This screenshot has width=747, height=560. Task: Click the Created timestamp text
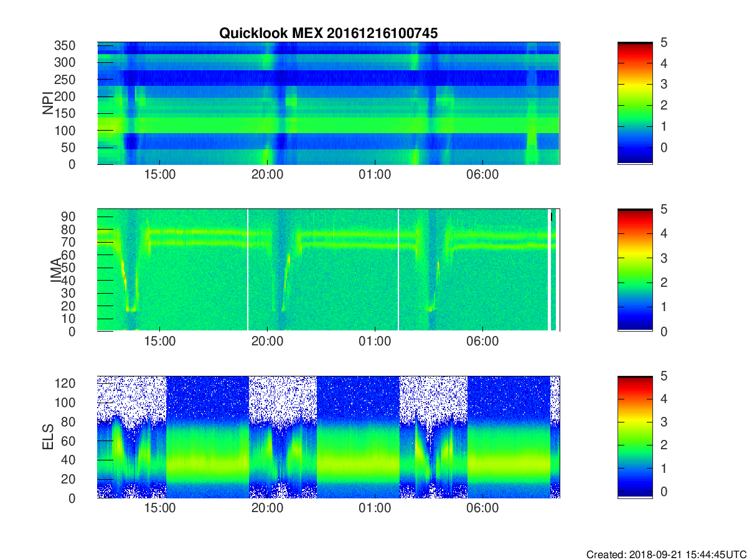[665, 554]
